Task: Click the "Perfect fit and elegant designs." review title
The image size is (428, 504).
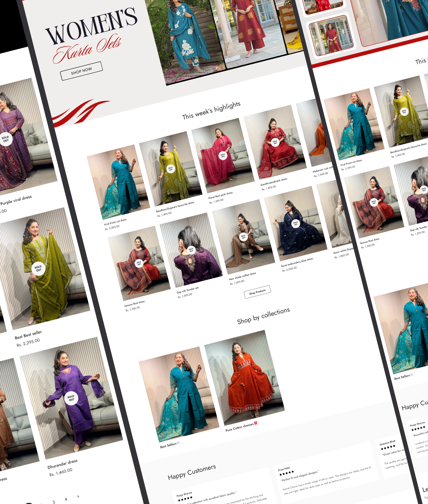Action: 300,476
